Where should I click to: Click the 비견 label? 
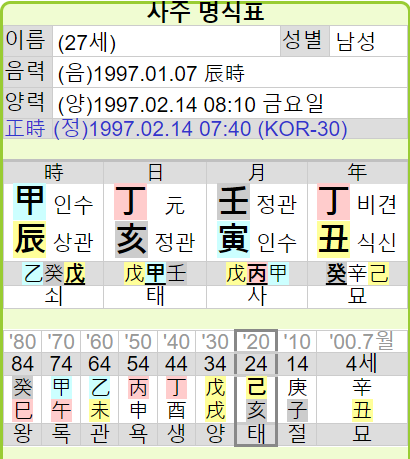[377, 205]
